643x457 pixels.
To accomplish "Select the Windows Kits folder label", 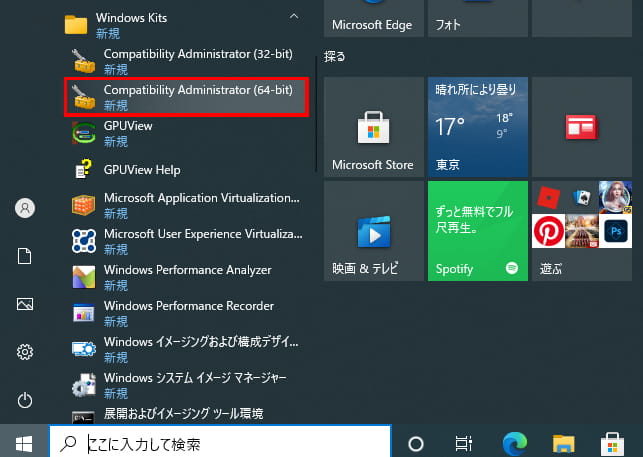I will 131,18.
